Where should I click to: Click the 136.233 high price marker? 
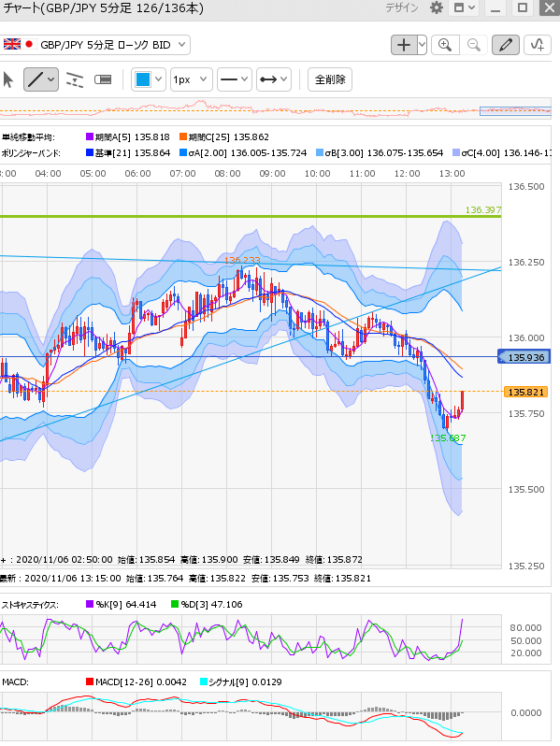click(242, 260)
